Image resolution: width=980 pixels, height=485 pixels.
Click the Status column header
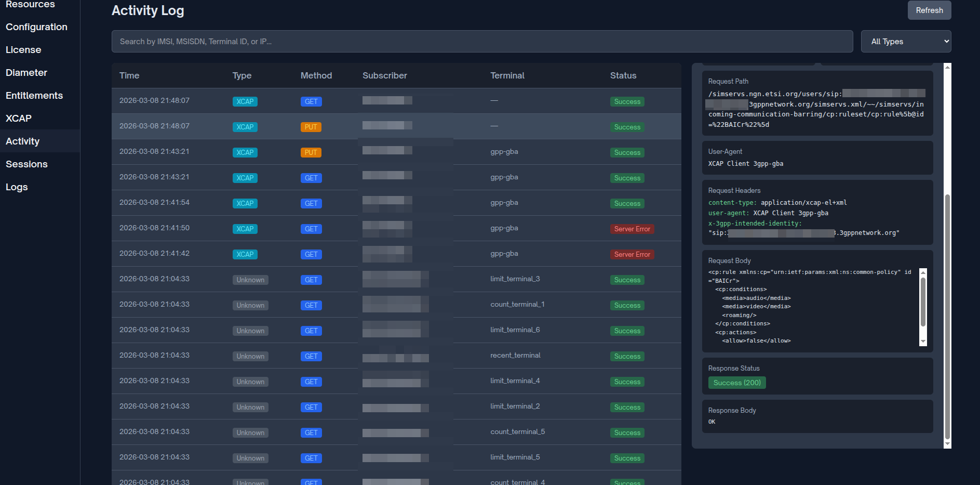click(x=623, y=76)
